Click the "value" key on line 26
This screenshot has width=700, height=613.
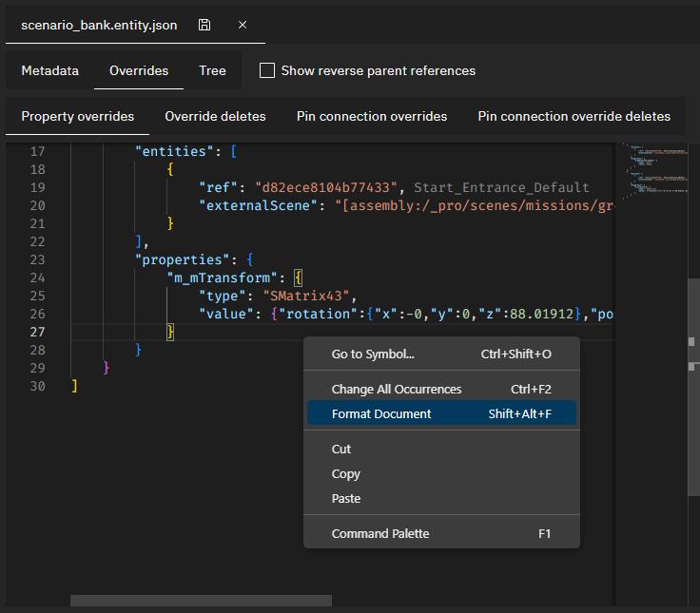tap(226, 314)
